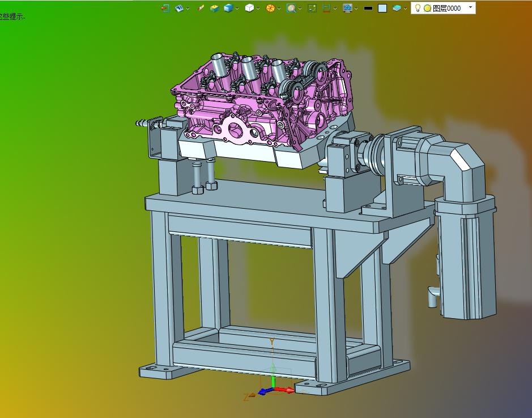Screen dimensions: 532x418
Task: Expand the dropdown arrow beside the shaded cube
Action: pyautogui.click(x=237, y=9)
